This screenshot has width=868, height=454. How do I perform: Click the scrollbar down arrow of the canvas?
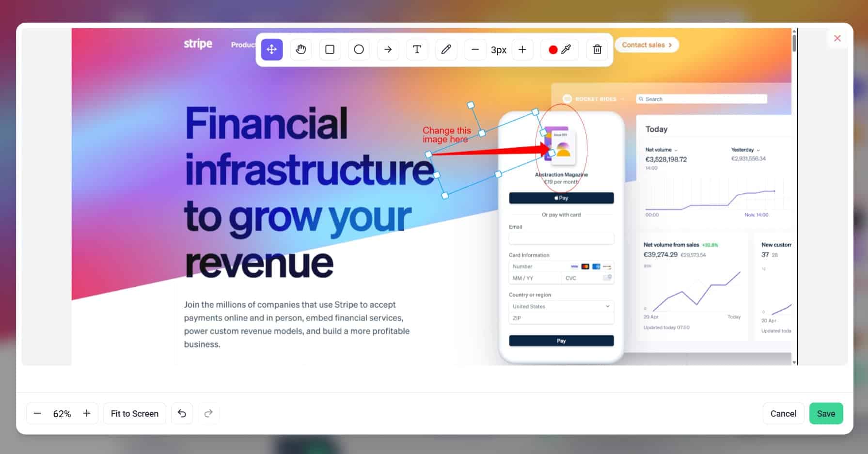pyautogui.click(x=794, y=362)
